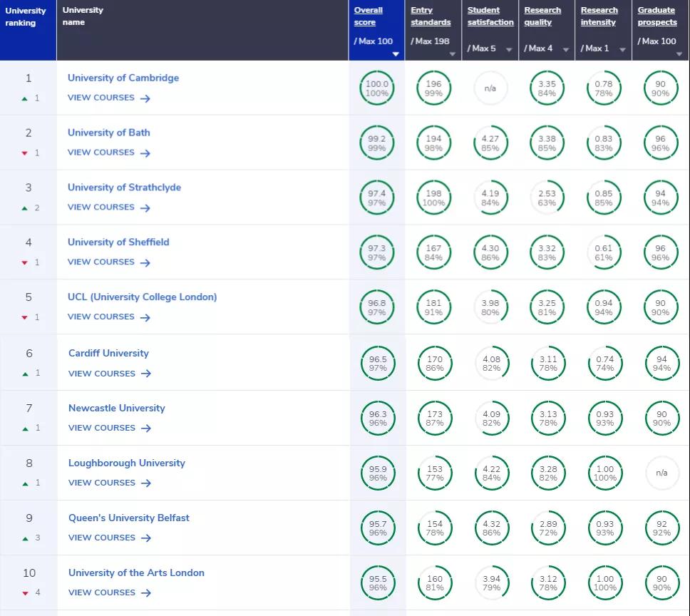Open Cardiff University link
Image resolution: width=690 pixels, height=616 pixels.
[108, 353]
